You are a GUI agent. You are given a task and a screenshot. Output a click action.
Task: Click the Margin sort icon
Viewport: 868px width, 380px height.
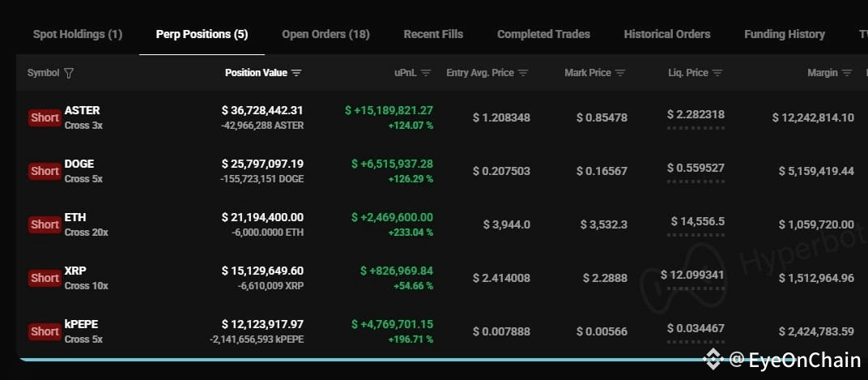tap(847, 73)
